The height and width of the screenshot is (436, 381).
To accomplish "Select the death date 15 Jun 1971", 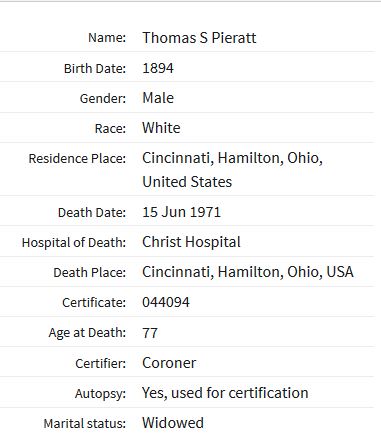I will 181,212.
